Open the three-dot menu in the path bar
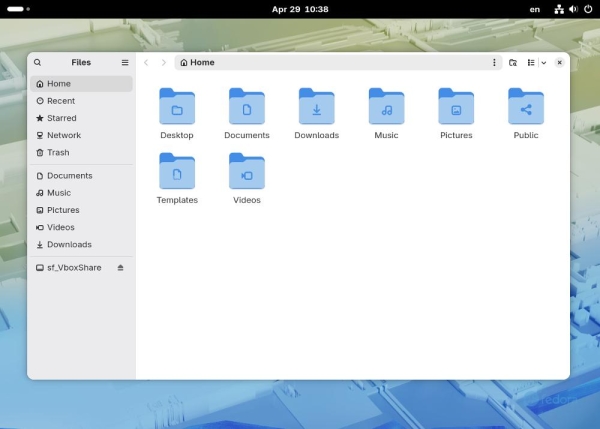Viewport: 600px width, 429px height. click(494, 62)
